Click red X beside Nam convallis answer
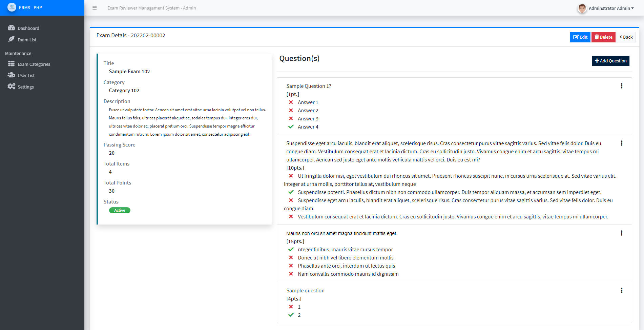The height and width of the screenshot is (330, 644). point(291,274)
